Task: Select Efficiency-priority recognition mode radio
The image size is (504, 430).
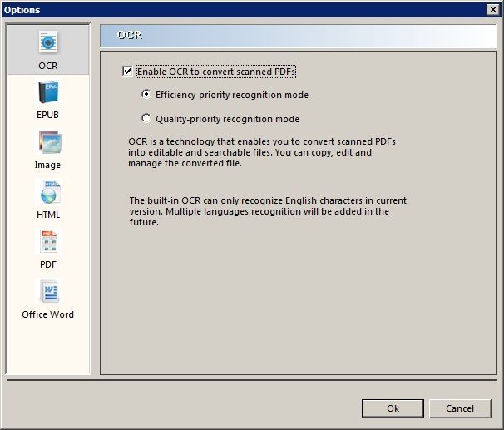Action: [x=146, y=94]
